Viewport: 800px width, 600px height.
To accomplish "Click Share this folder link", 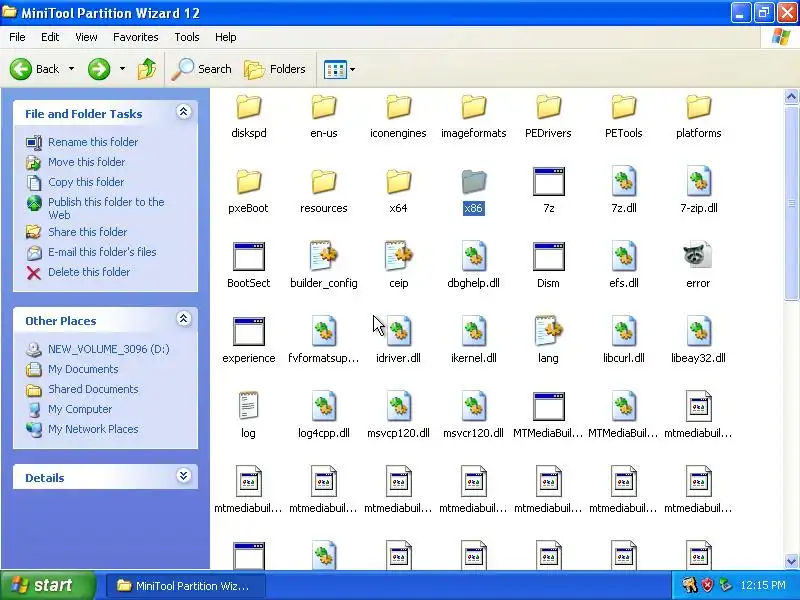I will click(x=87, y=232).
